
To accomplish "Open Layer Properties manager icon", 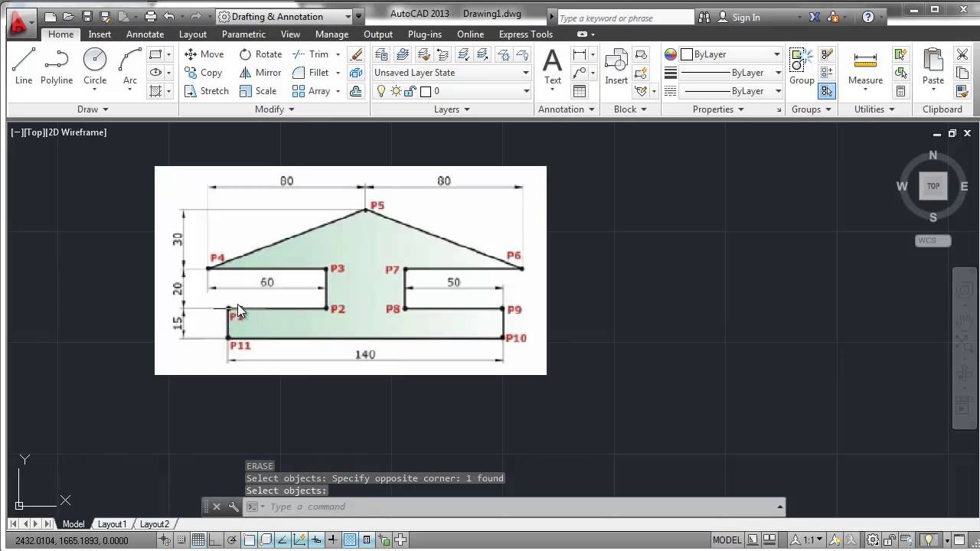I will point(381,54).
